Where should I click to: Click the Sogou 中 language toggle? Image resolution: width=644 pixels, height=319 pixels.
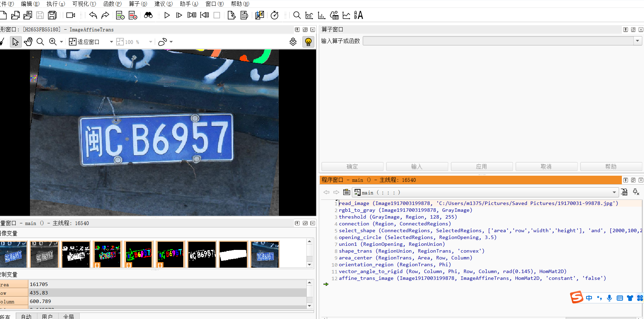point(589,298)
